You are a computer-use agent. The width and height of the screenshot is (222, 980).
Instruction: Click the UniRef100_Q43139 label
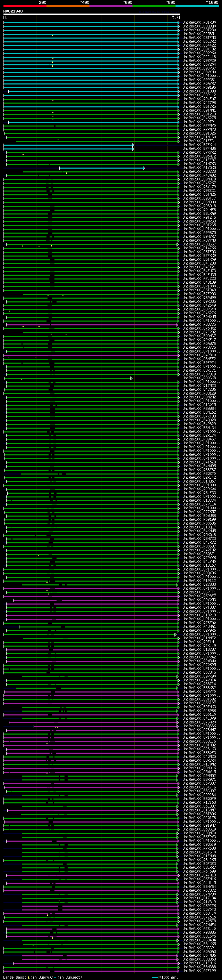pos(199,283)
